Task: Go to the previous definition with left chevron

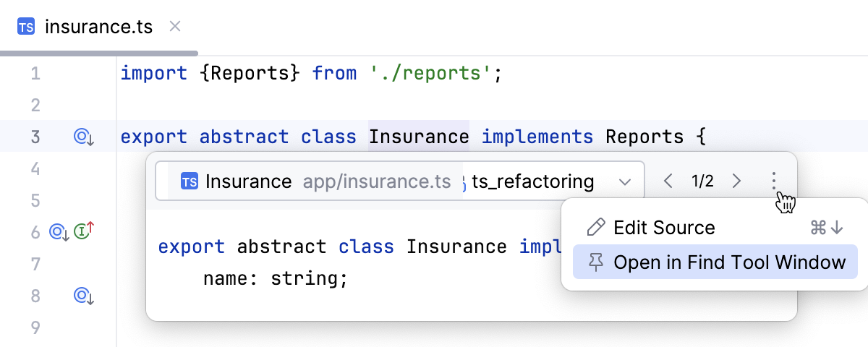Action: (668, 181)
